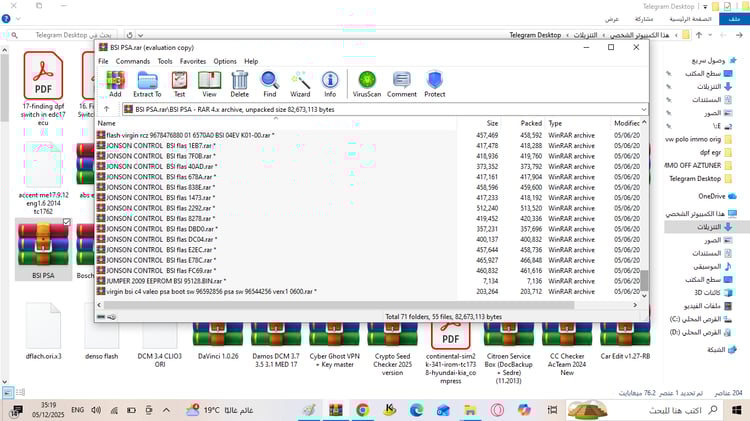The image size is (750, 421).
Task: Show hidden system tray icons chevron
Action: [x=166, y=410]
